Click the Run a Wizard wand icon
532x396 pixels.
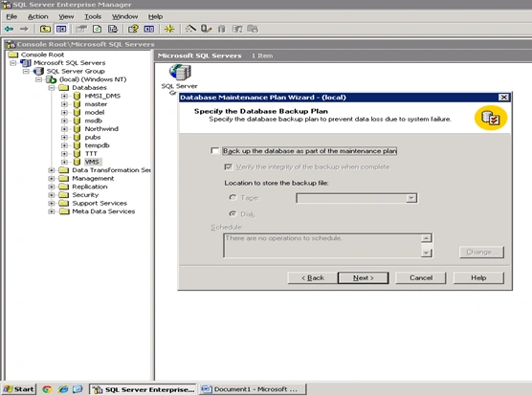(x=190, y=29)
